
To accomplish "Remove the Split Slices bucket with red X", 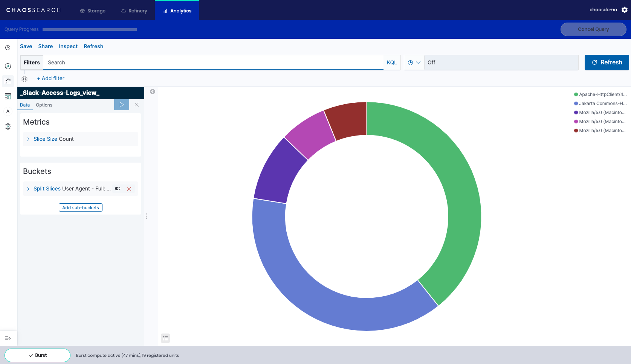I will [x=129, y=189].
